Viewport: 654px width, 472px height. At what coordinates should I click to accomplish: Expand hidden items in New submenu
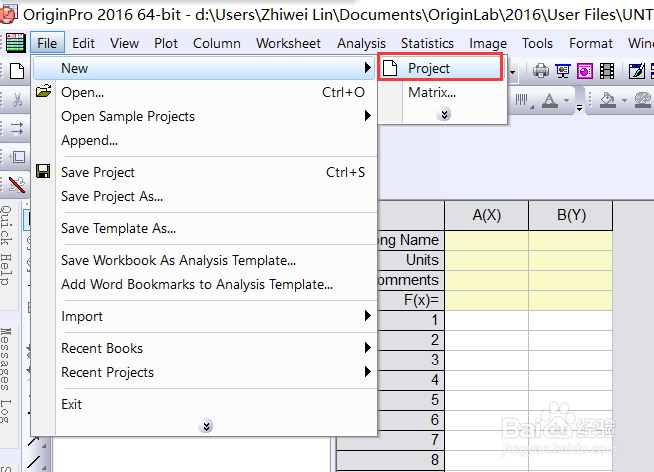click(444, 114)
